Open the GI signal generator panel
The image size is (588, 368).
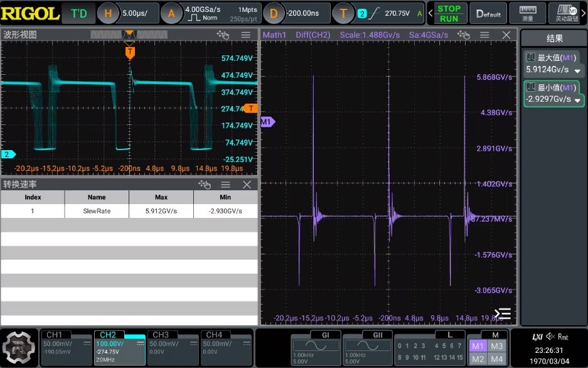(x=316, y=348)
